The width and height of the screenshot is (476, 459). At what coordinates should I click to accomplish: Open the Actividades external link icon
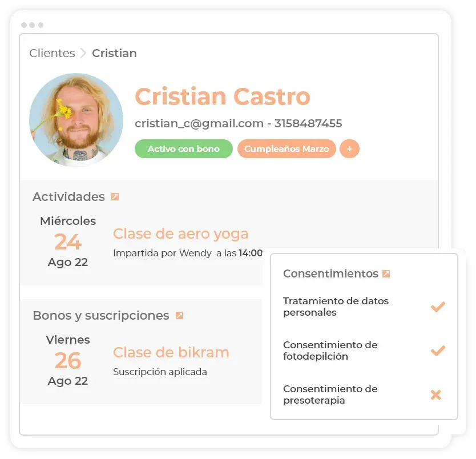point(115,197)
